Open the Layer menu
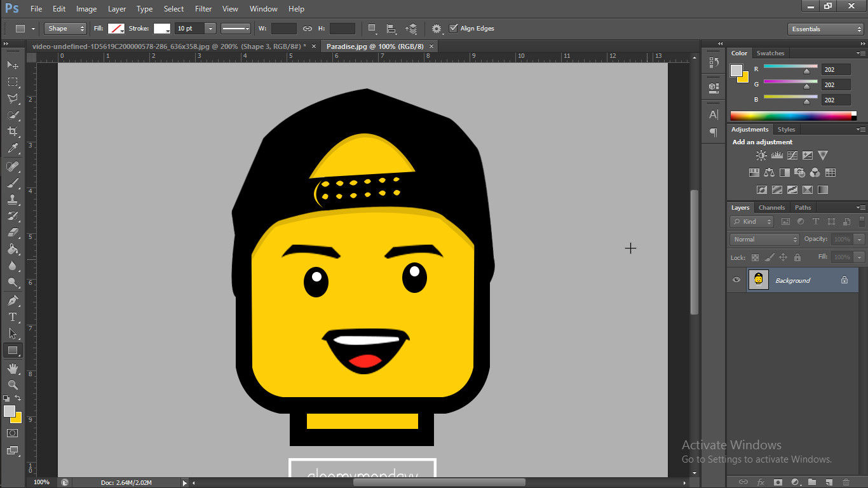868x488 pixels. [117, 9]
